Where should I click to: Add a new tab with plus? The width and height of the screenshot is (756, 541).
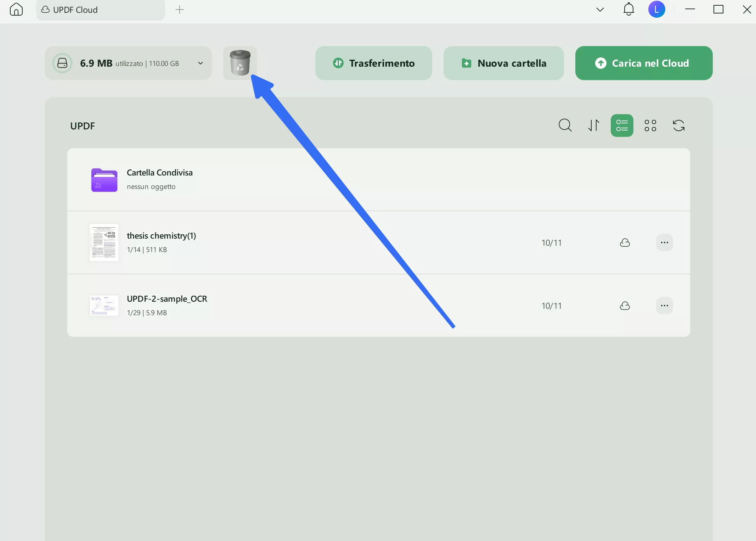tap(180, 10)
